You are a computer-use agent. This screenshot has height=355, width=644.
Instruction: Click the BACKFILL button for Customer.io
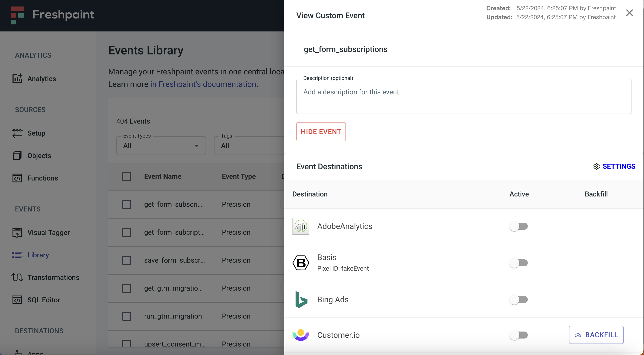(596, 335)
